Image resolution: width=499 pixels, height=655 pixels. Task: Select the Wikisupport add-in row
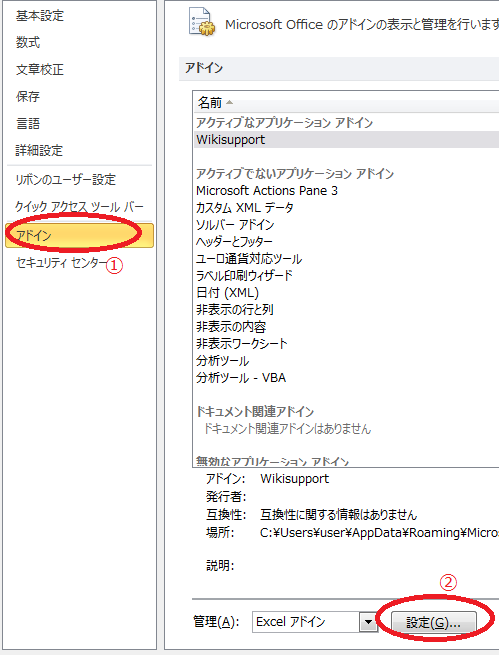click(347, 140)
